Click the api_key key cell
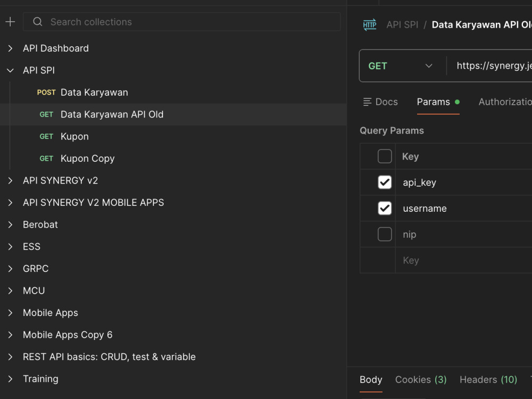532x399 pixels. click(463, 182)
